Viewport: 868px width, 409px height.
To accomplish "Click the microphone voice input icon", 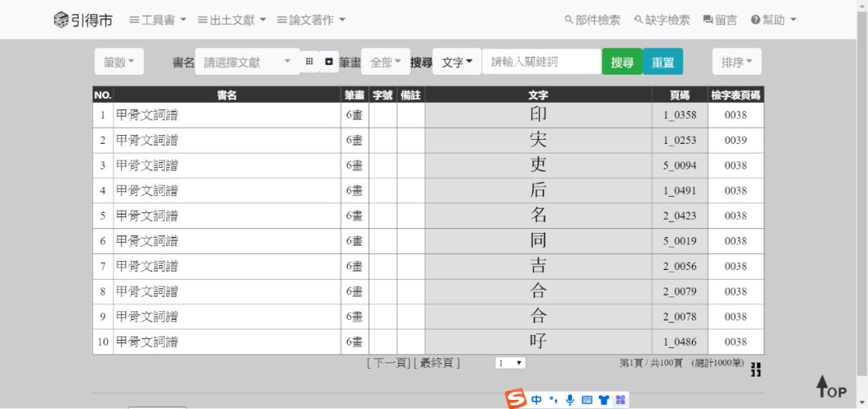I will click(x=570, y=399).
